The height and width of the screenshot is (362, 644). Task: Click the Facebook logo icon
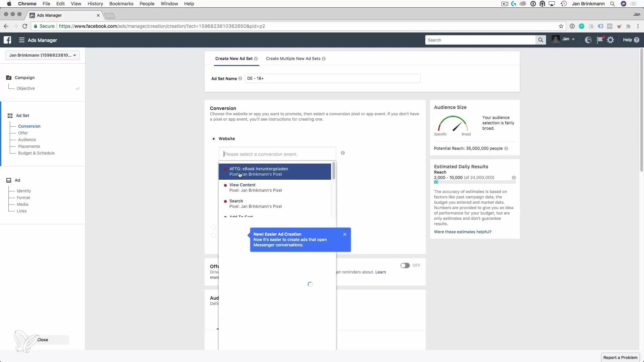pos(7,40)
